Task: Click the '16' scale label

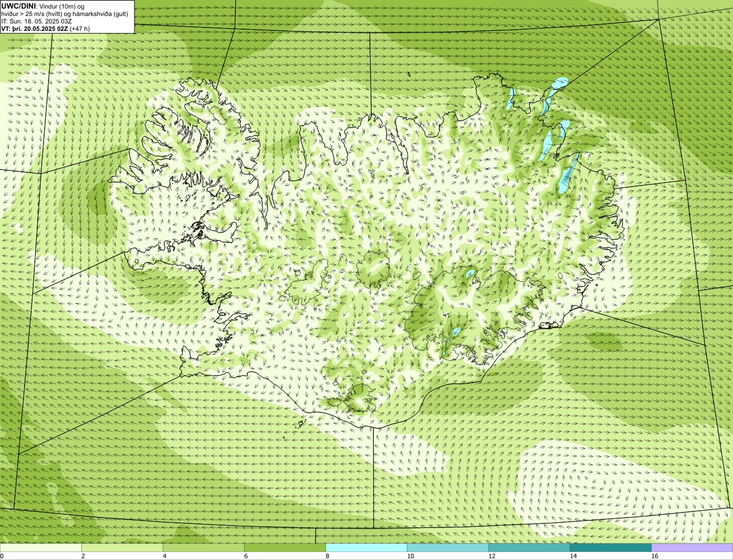Action: point(655,556)
